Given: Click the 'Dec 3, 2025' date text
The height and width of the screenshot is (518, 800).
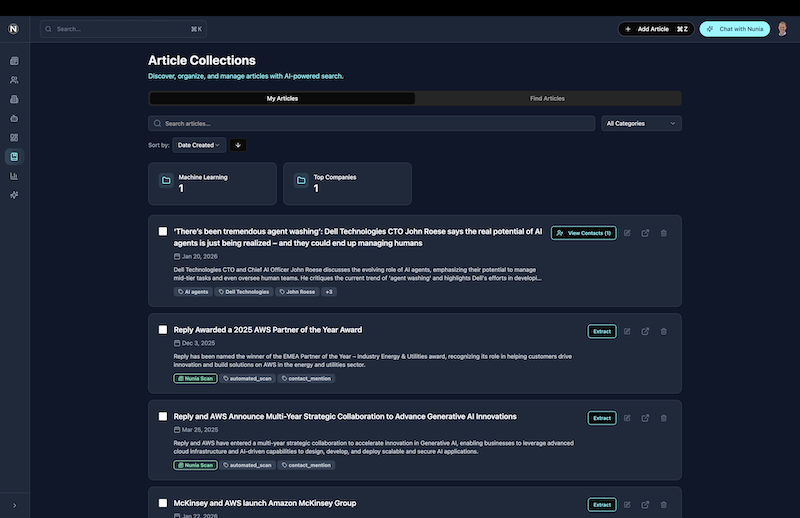Looking at the screenshot, I should [198, 343].
